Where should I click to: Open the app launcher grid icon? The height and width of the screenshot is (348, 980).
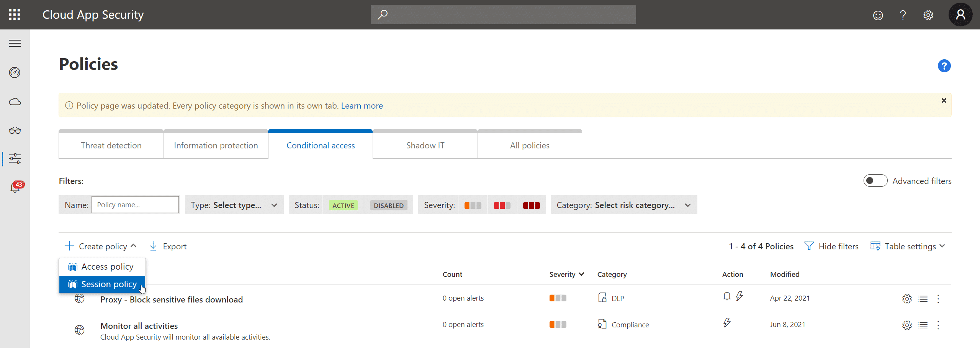click(15, 15)
